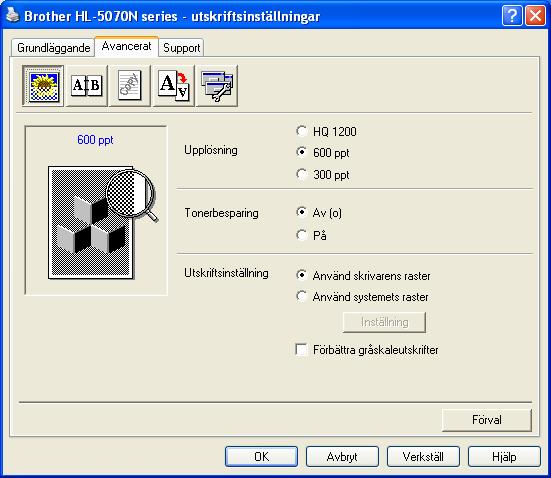Open the Watermark 'Copy' page icon

click(130, 85)
